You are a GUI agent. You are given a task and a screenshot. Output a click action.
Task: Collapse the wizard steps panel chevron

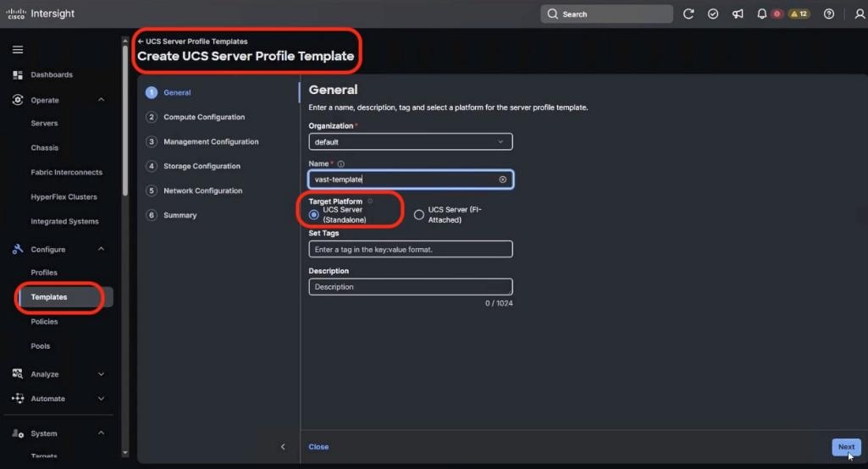tap(283, 447)
